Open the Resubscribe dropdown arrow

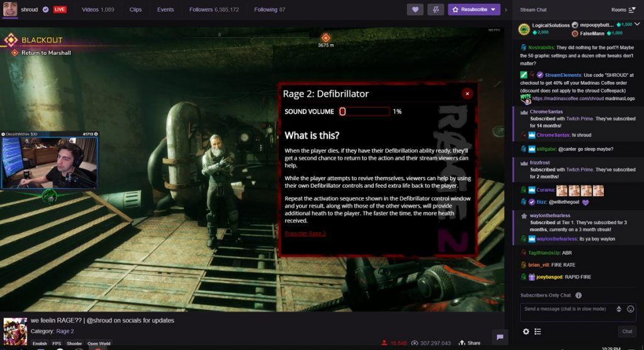click(x=494, y=9)
